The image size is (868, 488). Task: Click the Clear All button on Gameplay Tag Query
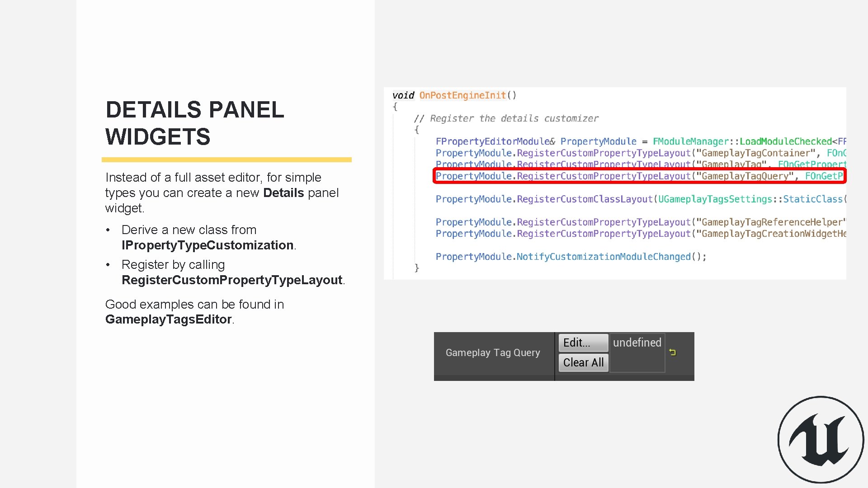point(582,363)
